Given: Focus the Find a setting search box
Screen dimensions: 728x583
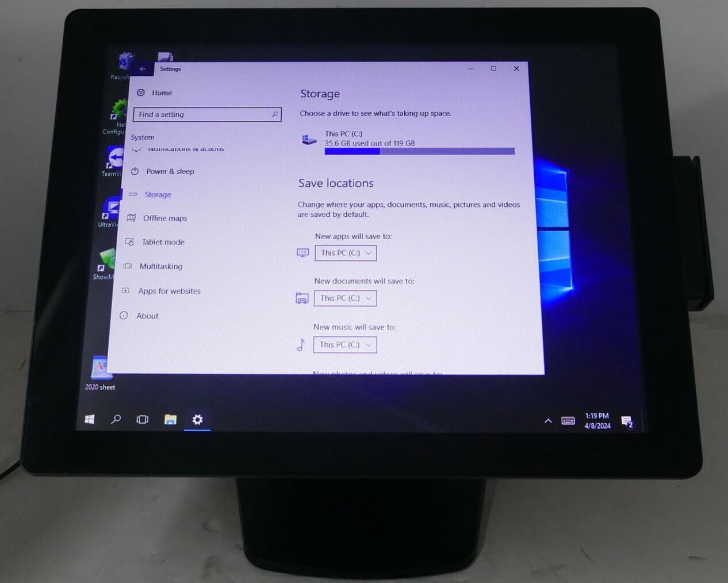Looking at the screenshot, I should click(x=208, y=114).
